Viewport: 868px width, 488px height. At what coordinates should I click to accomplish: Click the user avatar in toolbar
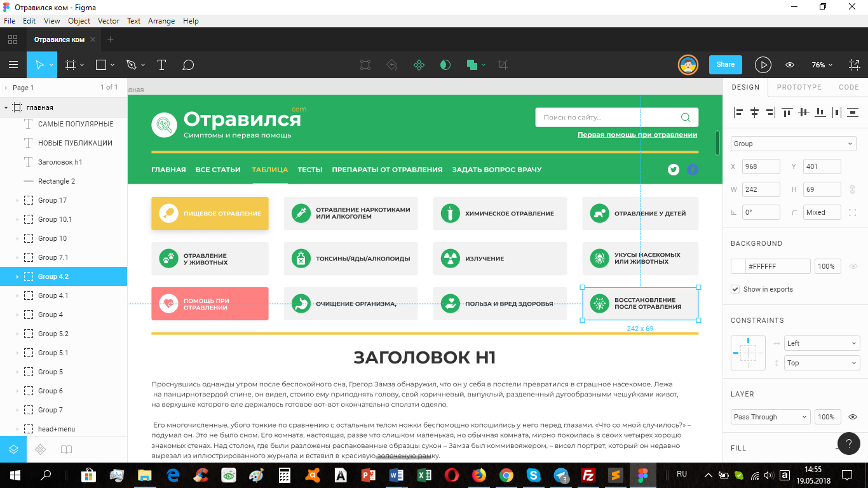688,65
